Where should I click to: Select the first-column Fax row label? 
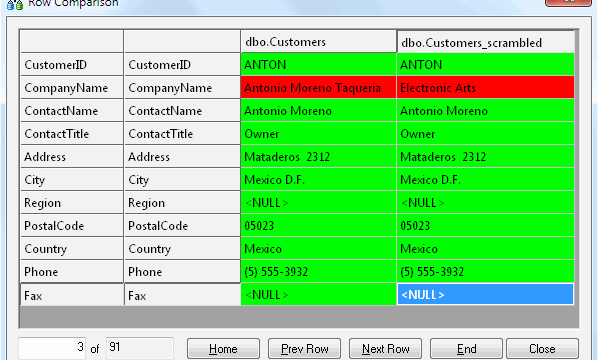(x=72, y=295)
